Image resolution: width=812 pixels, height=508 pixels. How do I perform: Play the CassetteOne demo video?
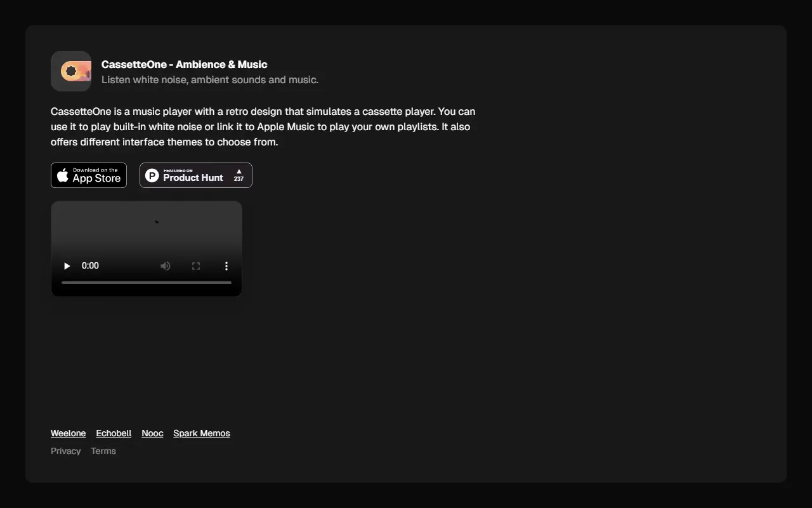67,266
